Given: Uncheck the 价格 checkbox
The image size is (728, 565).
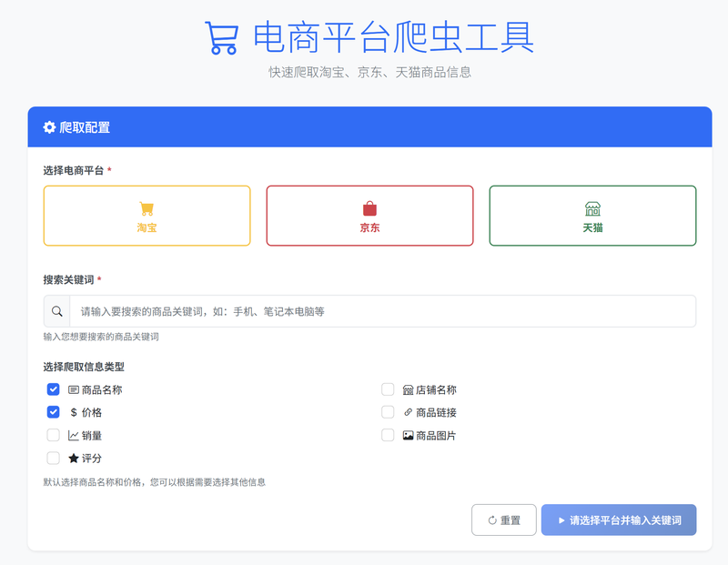Looking at the screenshot, I should point(54,412).
